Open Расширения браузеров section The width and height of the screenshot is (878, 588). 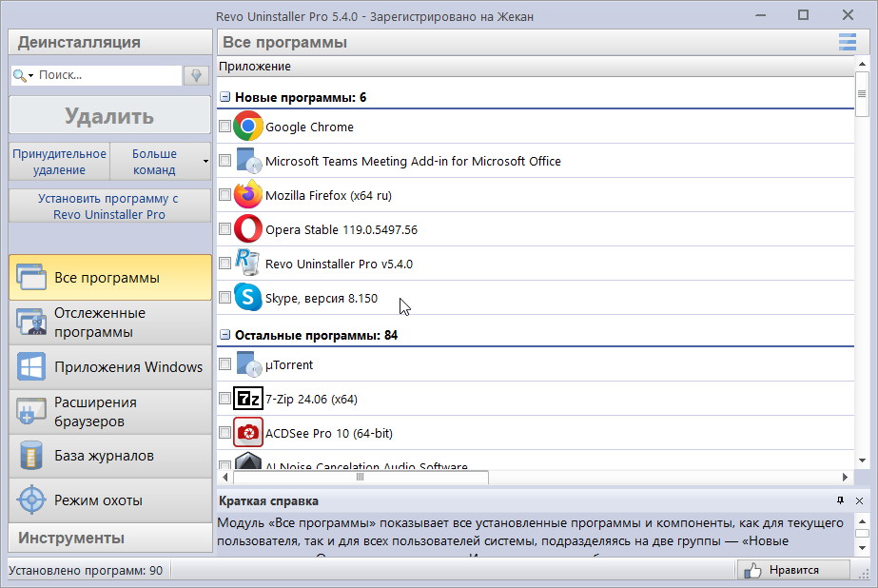click(x=110, y=412)
